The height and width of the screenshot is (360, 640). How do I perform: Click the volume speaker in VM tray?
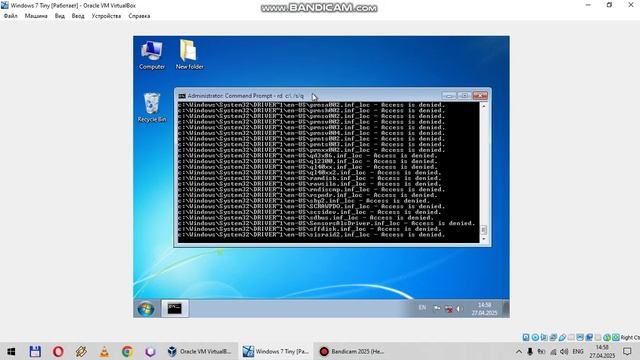point(459,309)
